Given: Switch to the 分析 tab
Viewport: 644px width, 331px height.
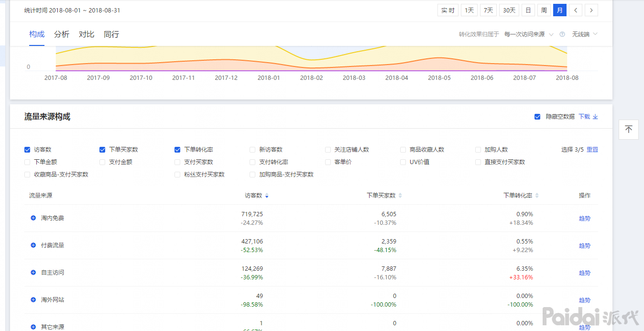Looking at the screenshot, I should [x=62, y=34].
